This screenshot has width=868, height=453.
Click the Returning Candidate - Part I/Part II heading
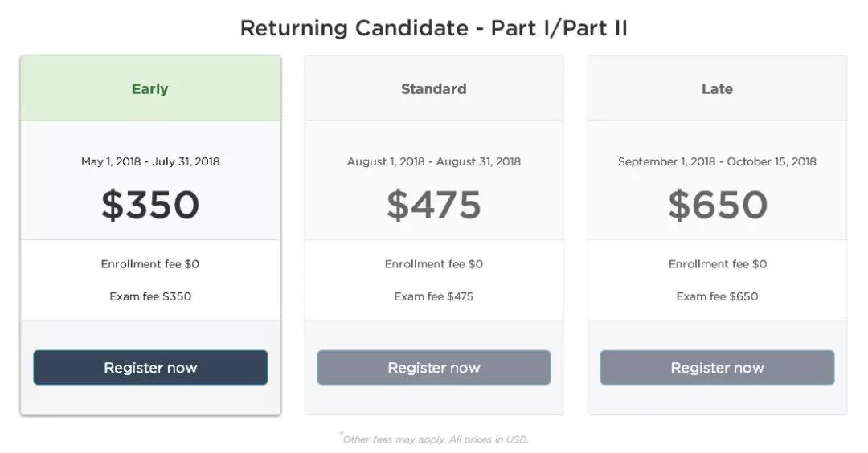(x=434, y=28)
